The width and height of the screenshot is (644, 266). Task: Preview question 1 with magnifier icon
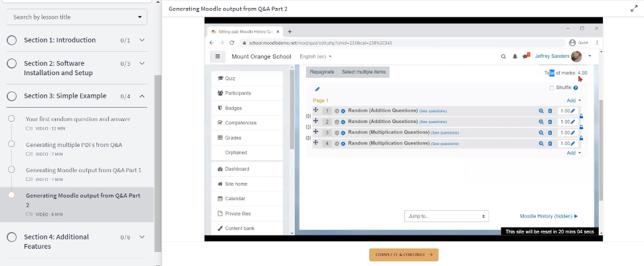(x=541, y=111)
